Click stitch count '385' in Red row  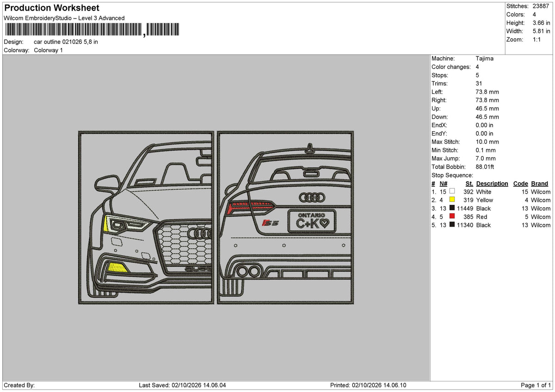pos(468,216)
